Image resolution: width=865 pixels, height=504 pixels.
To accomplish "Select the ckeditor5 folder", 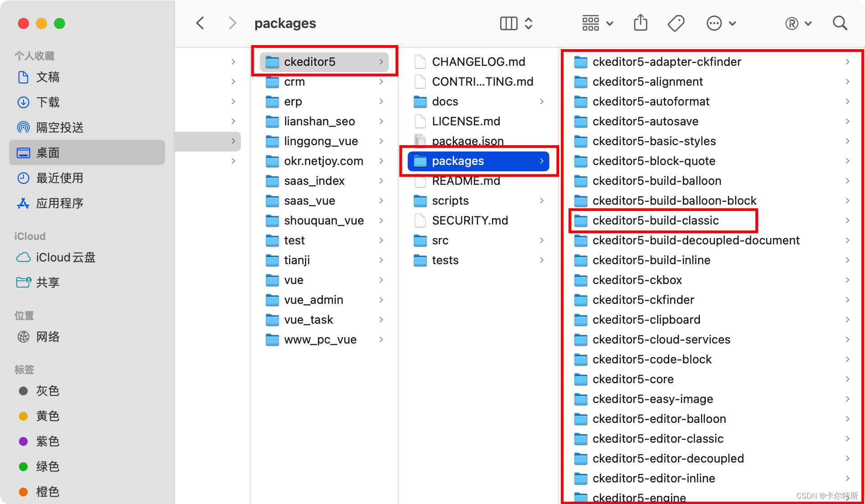I will pyautogui.click(x=324, y=62).
